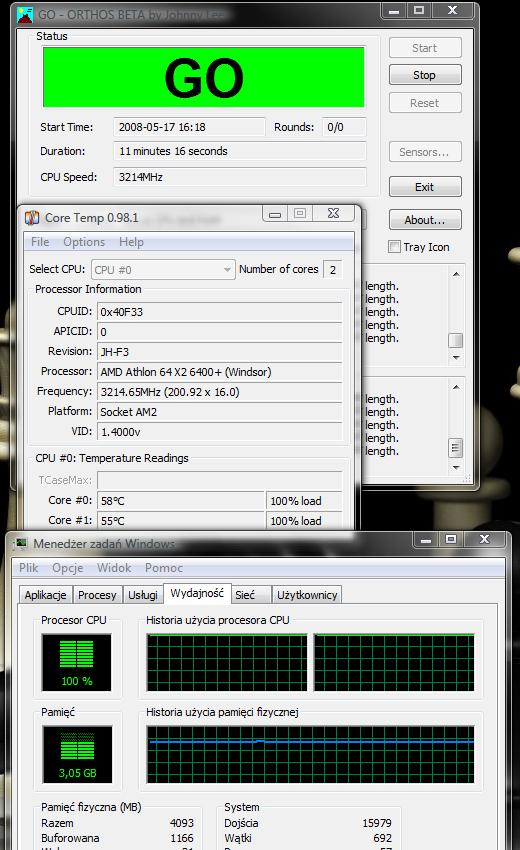Viewport: 520px width, 850px height.
Task: Switch to the Użytkownicy tab
Action: [307, 595]
